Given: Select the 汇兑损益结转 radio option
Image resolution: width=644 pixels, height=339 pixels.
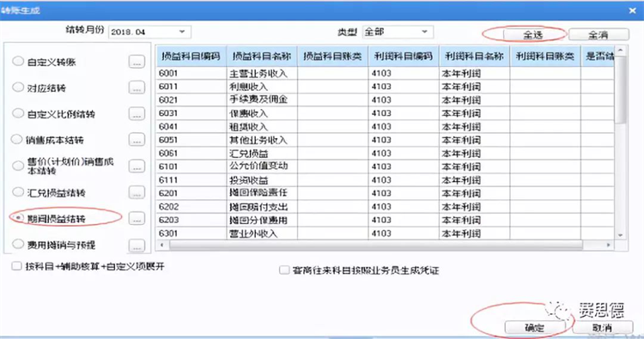Looking at the screenshot, I should point(18,191).
